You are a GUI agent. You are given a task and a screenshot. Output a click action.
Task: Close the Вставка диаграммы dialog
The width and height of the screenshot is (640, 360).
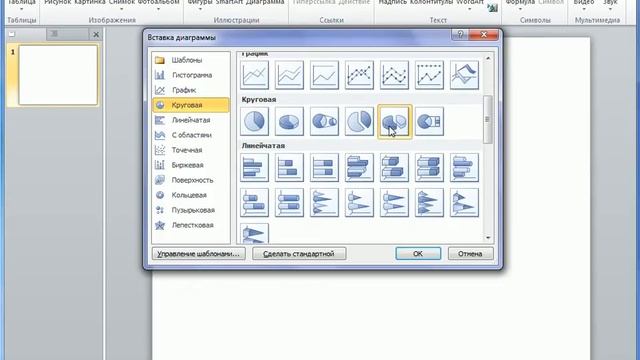point(484,35)
